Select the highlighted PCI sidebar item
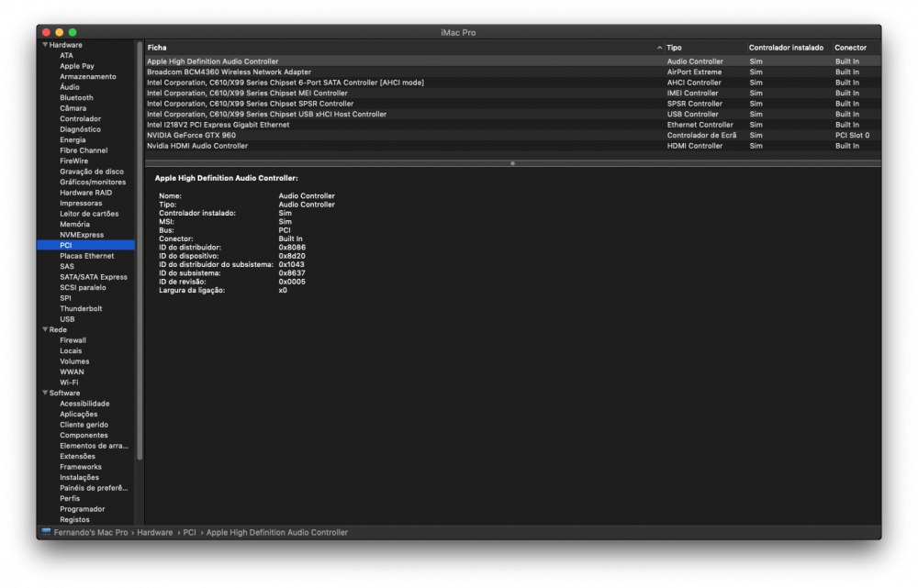 [85, 245]
